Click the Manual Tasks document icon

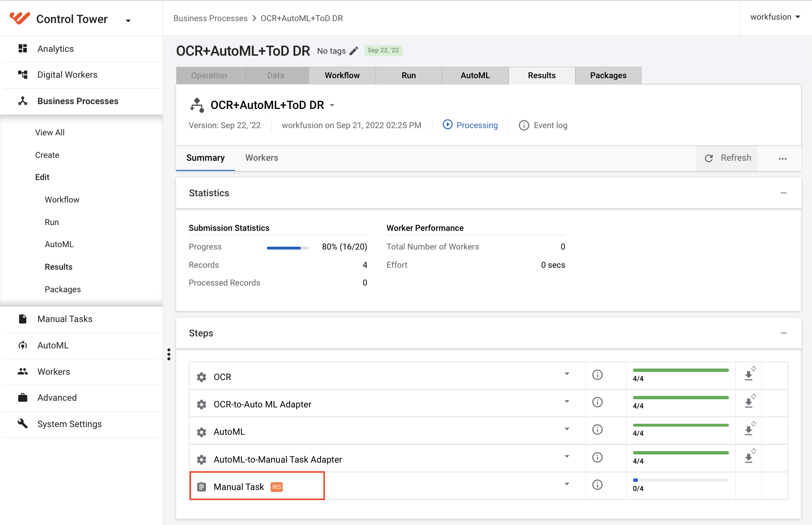(x=23, y=319)
